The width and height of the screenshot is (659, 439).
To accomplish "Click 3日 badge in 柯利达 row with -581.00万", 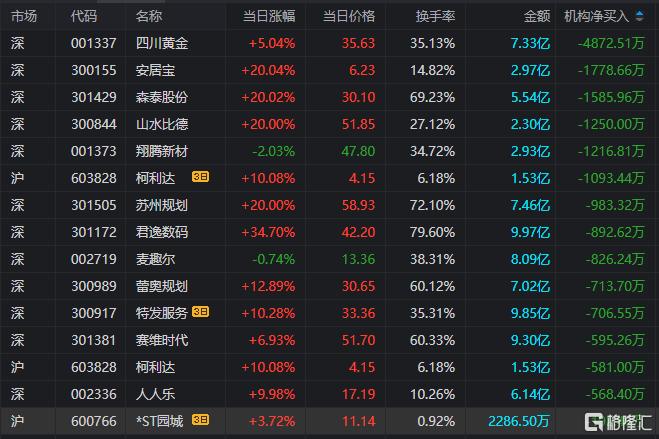I will (x=201, y=366).
